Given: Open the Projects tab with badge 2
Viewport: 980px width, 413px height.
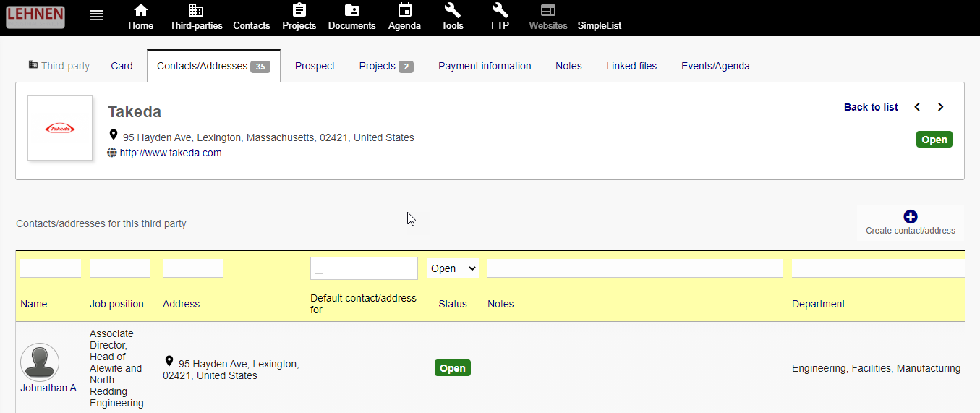Looking at the screenshot, I should (x=386, y=66).
